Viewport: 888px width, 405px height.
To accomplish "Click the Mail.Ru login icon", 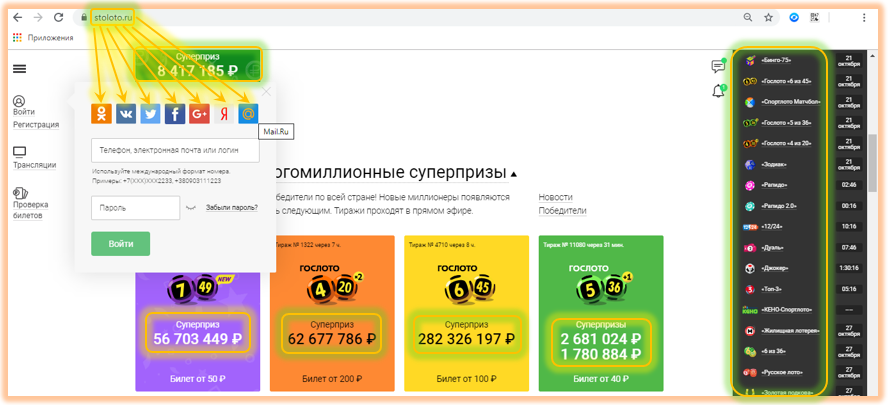I will (248, 114).
